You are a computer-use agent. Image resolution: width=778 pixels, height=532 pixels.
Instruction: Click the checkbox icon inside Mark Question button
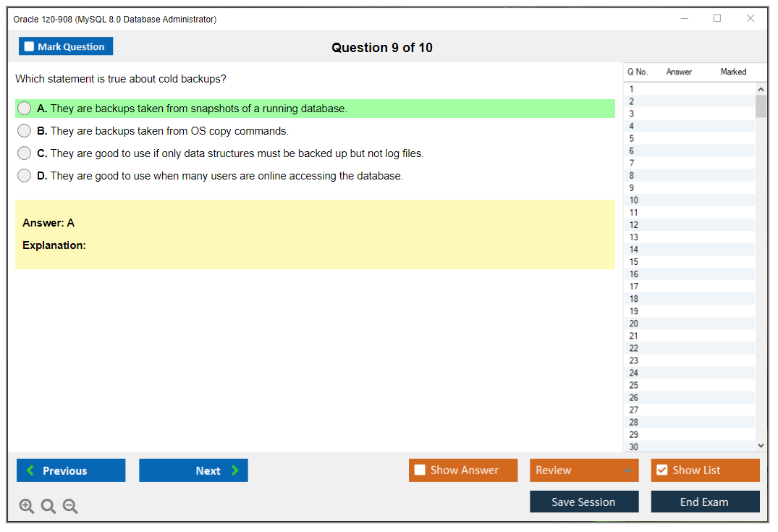(x=28, y=46)
